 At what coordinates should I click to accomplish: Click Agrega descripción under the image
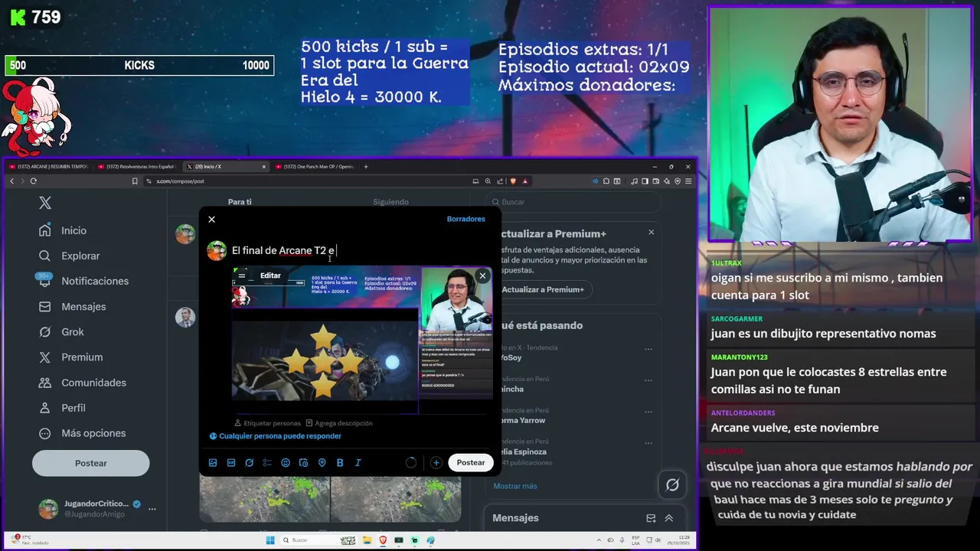(339, 423)
